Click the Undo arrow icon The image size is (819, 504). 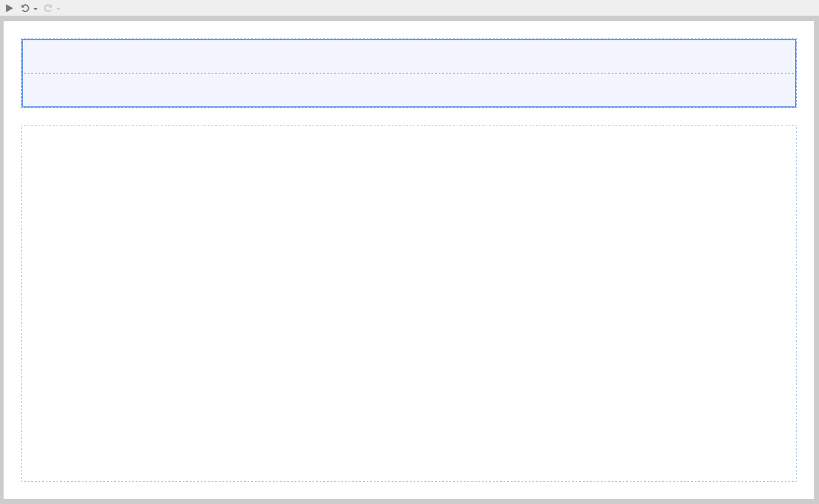25,8
